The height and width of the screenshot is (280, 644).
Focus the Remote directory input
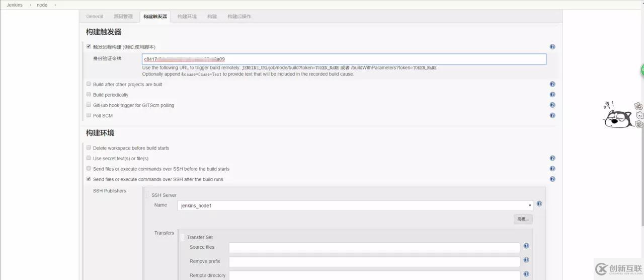tap(374, 275)
